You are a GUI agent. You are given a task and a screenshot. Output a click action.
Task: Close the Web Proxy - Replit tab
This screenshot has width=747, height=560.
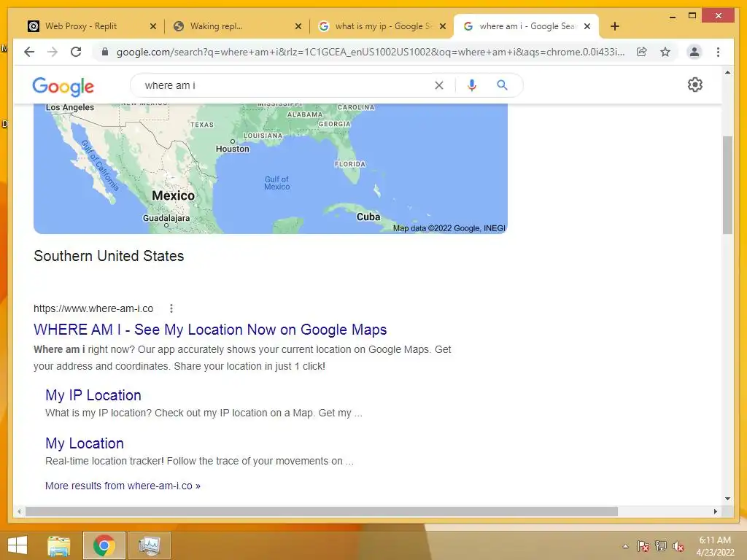[153, 26]
